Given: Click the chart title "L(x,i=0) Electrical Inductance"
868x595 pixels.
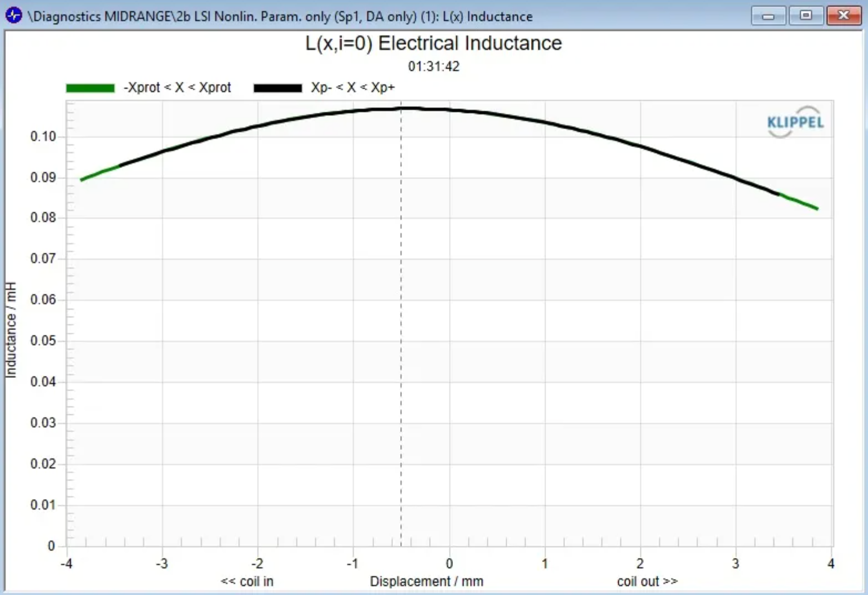Looking at the screenshot, I should [x=433, y=43].
